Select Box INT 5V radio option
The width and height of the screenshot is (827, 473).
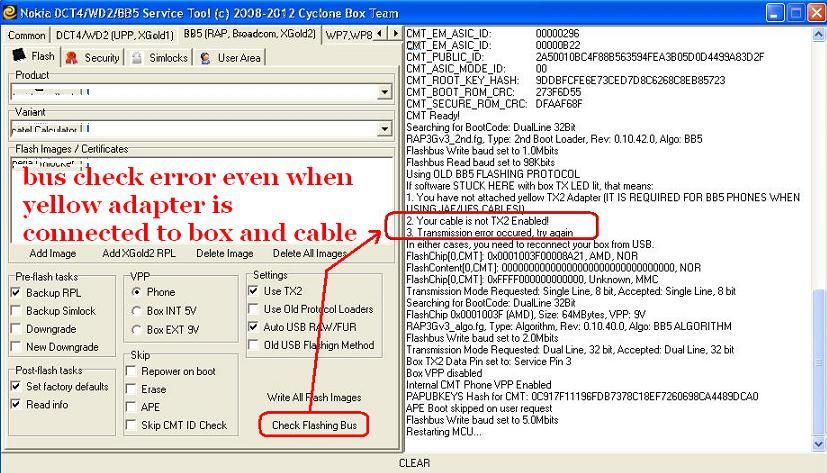coord(137,311)
